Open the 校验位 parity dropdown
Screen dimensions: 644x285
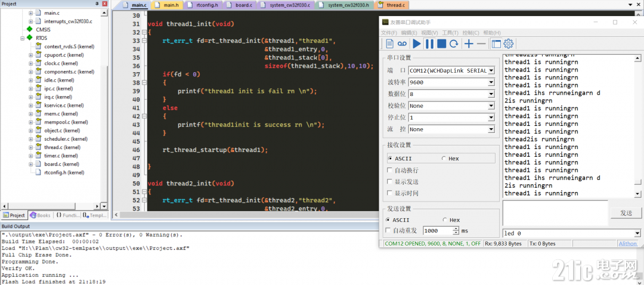pyautogui.click(x=491, y=106)
